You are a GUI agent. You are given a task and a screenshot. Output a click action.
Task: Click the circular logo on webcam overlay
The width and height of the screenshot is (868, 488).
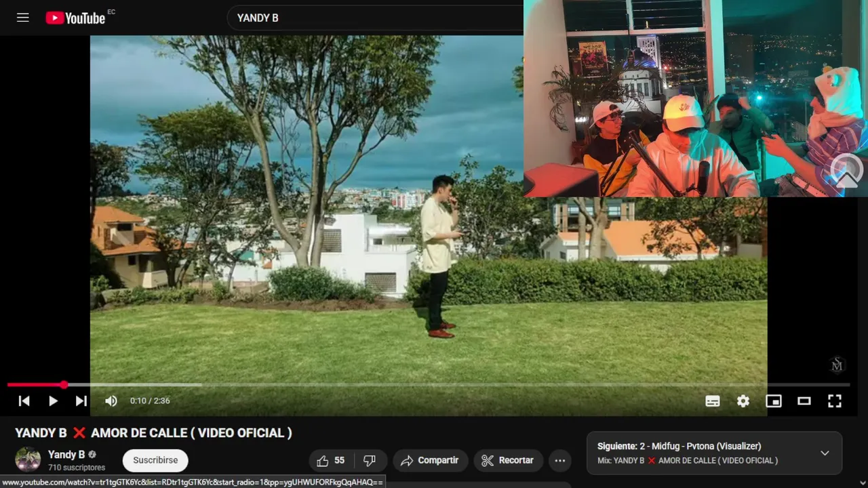click(847, 170)
